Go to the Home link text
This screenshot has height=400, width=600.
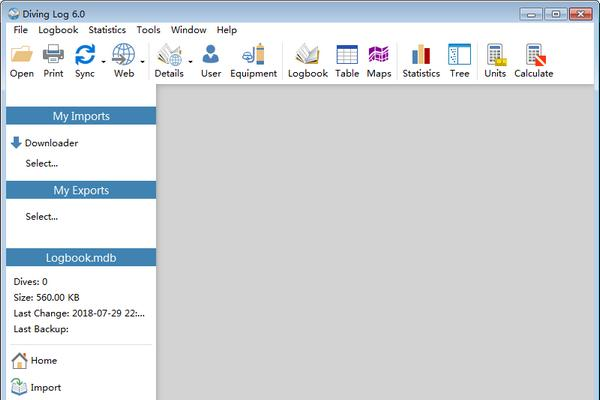coord(44,361)
